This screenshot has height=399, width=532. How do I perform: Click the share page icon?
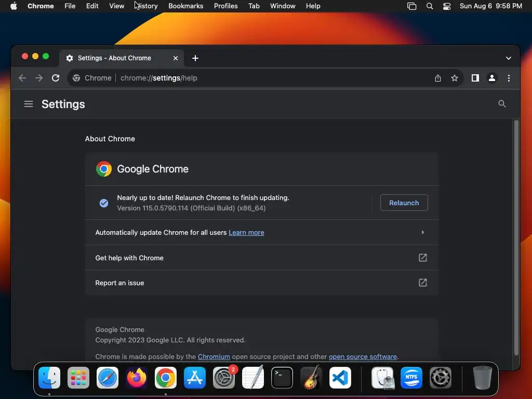437,78
